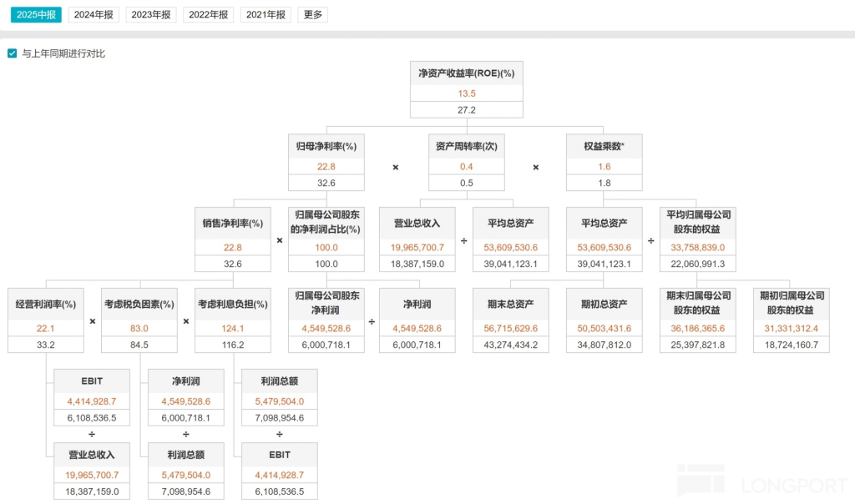Click the 销售净利率(%) box
The height and width of the screenshot is (504, 855).
point(233,223)
